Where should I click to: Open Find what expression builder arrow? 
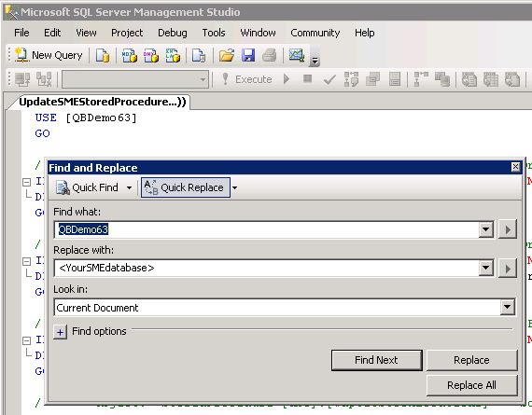508,229
